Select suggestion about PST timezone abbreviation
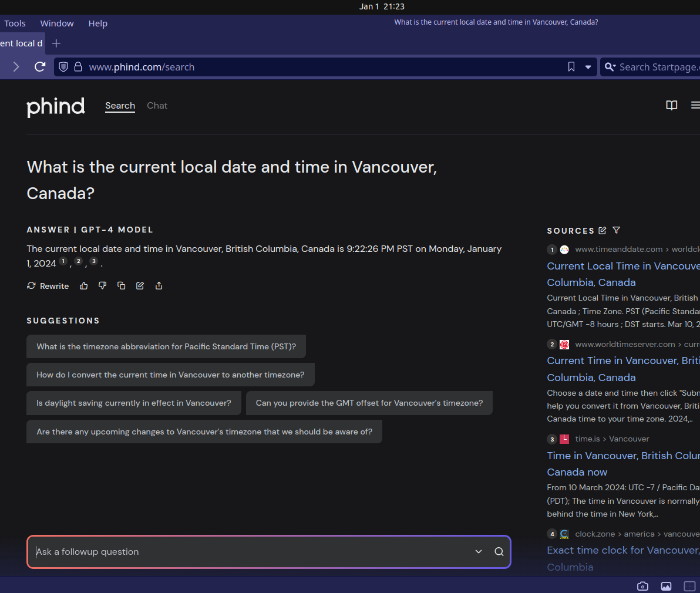Image resolution: width=700 pixels, height=593 pixels. click(x=166, y=346)
